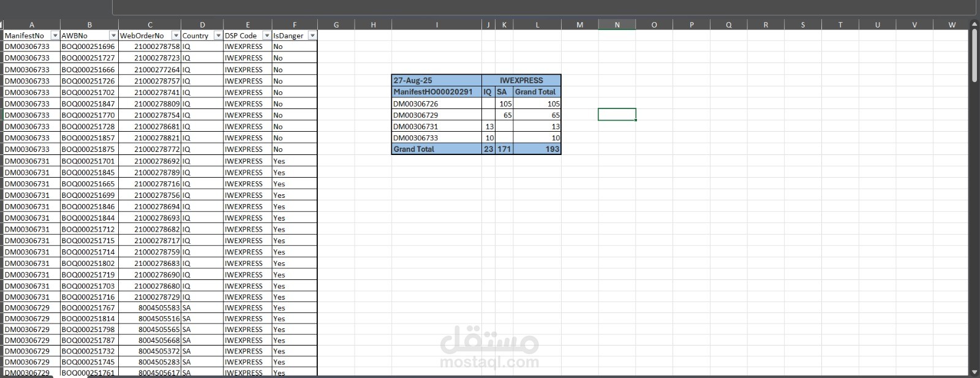The image size is (980, 378).
Task: Click the 27-Aug-25 date cell
Action: pos(437,80)
